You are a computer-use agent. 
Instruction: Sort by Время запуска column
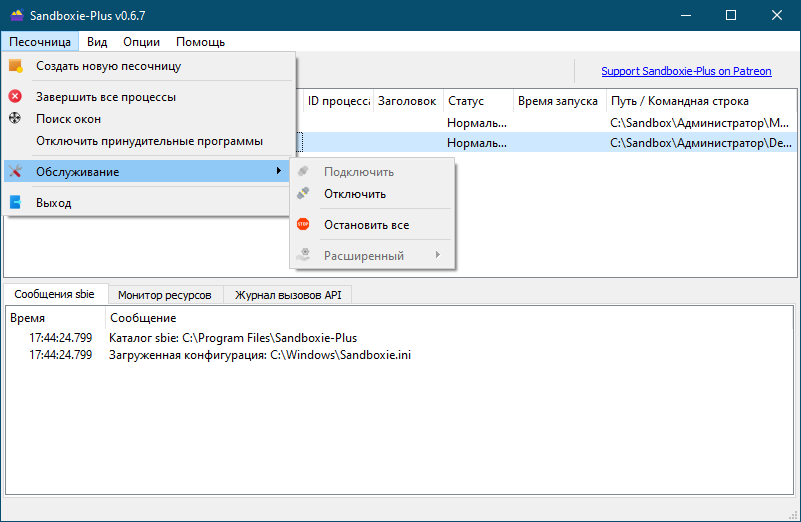(x=559, y=101)
